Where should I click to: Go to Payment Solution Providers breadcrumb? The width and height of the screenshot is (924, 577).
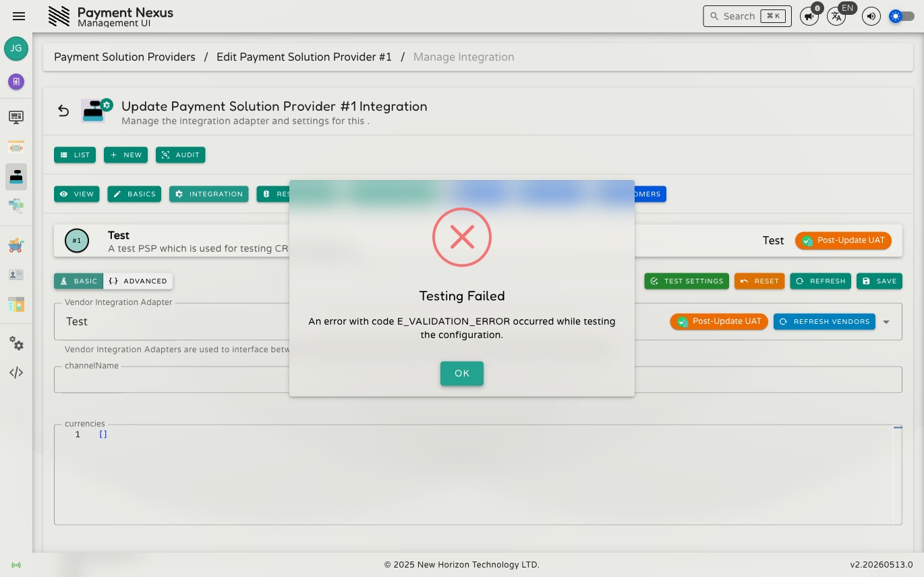[x=125, y=57]
